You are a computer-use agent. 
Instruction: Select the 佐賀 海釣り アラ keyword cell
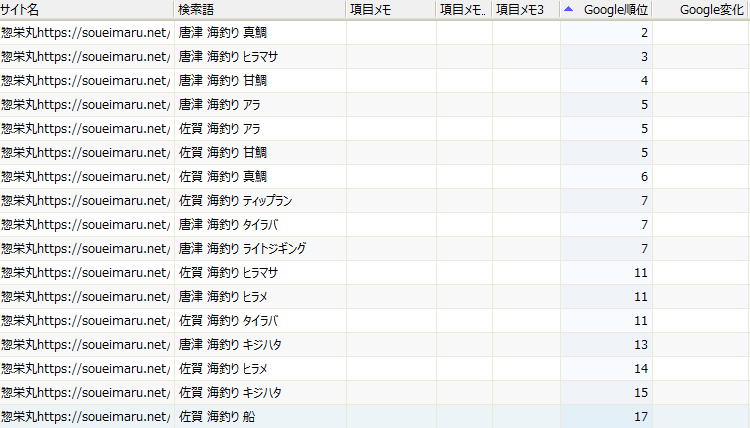point(260,129)
